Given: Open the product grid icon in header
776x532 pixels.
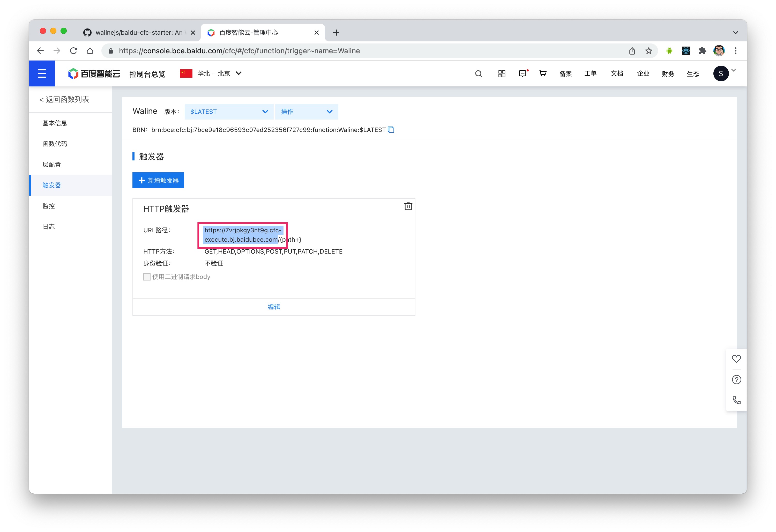Looking at the screenshot, I should [x=501, y=73].
